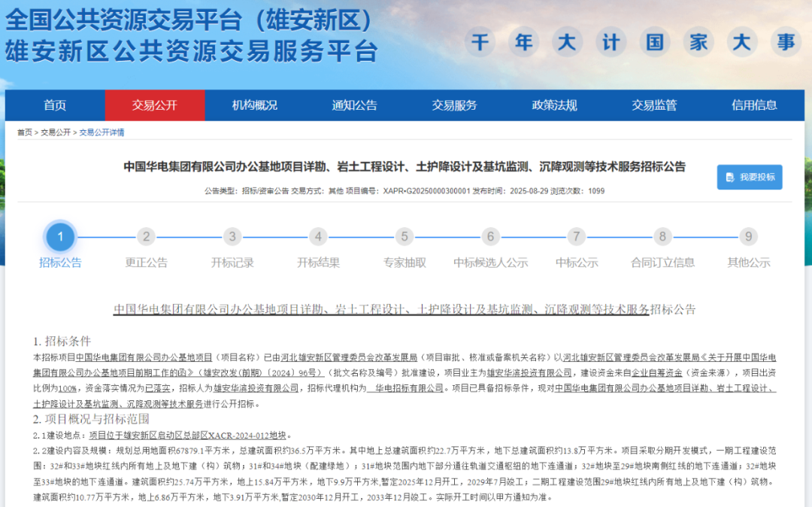Click the 我要投标 bid button
The height and width of the screenshot is (507, 812).
[x=749, y=177]
